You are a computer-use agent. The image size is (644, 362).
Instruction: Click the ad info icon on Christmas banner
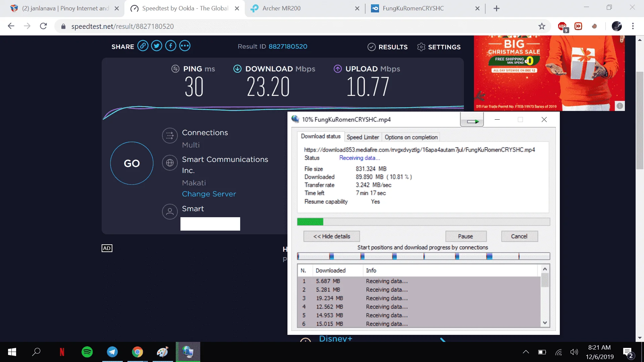[x=620, y=106]
